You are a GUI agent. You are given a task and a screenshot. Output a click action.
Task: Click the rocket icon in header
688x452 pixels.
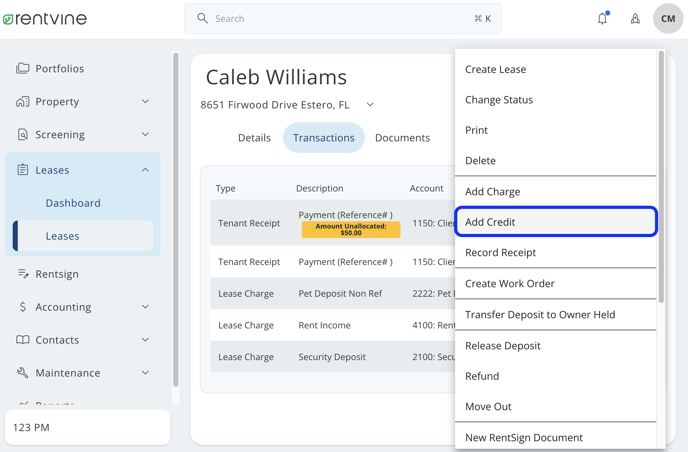[635, 18]
